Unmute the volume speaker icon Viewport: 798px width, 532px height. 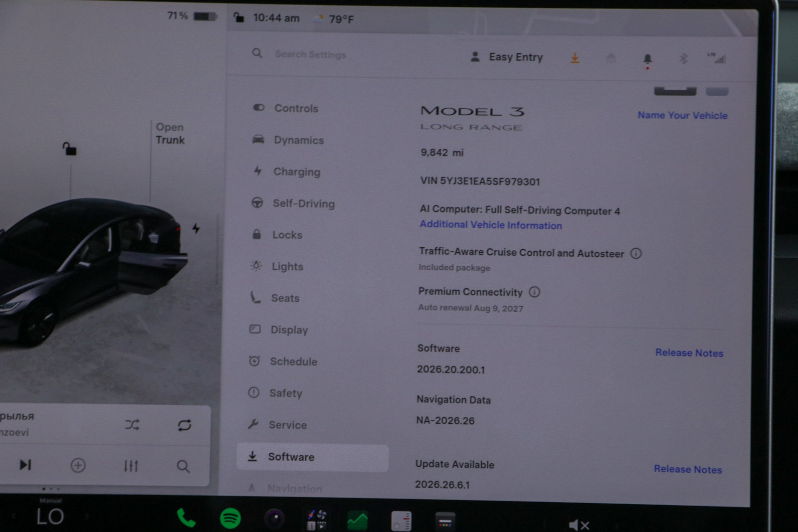point(579,525)
